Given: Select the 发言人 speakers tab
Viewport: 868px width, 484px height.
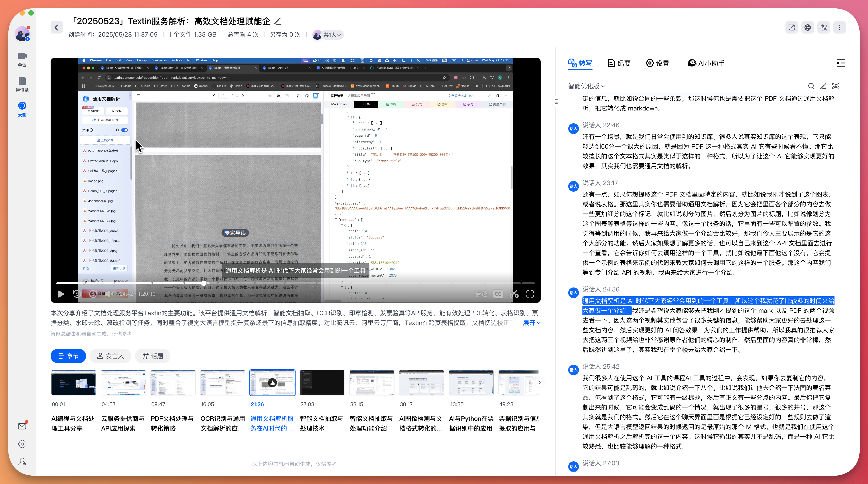Looking at the screenshot, I should (110, 356).
